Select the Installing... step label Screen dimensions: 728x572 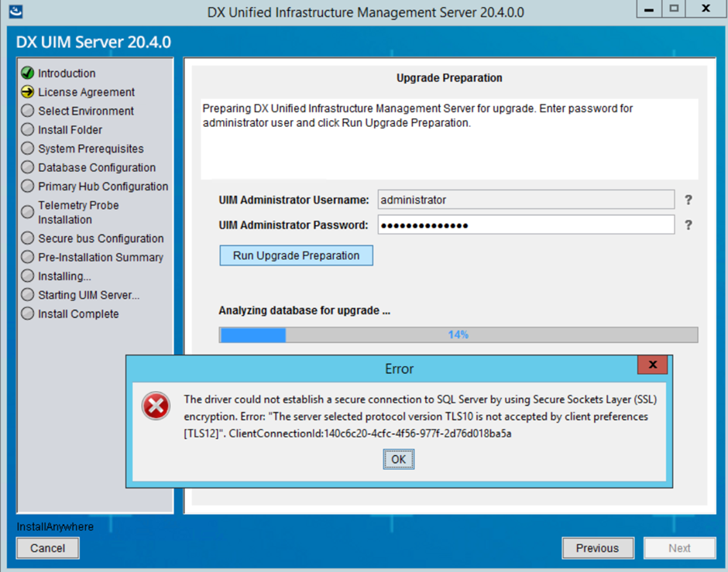[x=64, y=276]
